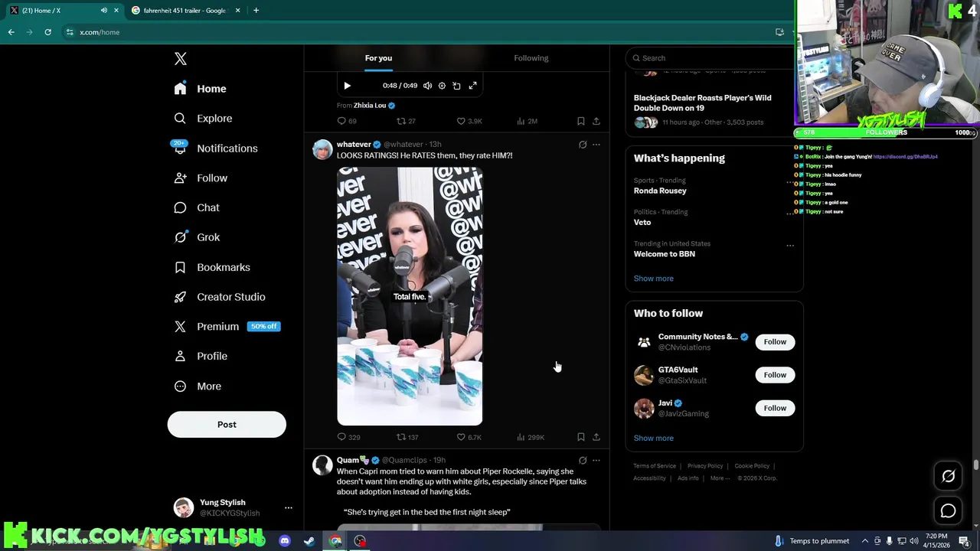Show more under Who to follow
This screenshot has width=980, height=551.
[x=653, y=439]
